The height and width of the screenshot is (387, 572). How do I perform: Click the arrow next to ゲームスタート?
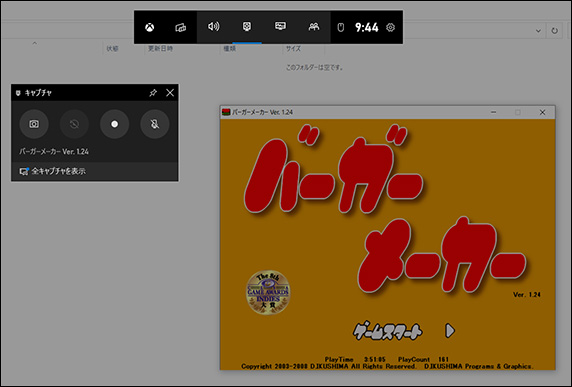[450, 330]
